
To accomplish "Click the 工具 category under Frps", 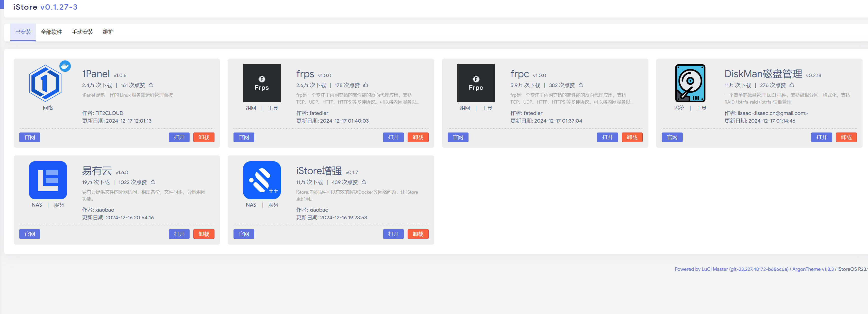I will pyautogui.click(x=273, y=108).
